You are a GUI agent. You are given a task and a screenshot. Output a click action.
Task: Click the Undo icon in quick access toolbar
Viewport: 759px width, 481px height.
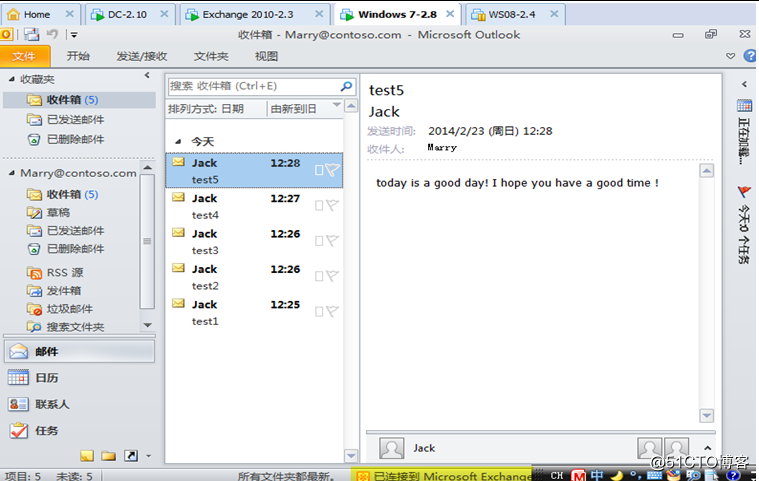click(52, 34)
